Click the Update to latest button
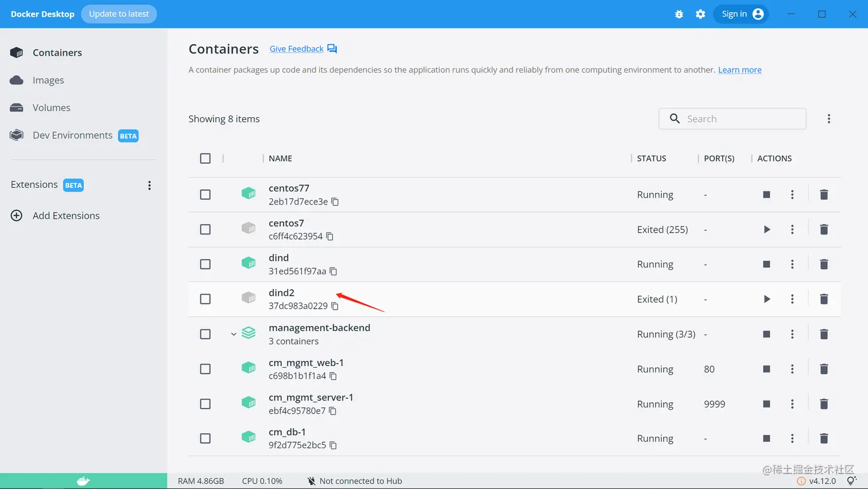The height and width of the screenshot is (489, 868). 119,14
